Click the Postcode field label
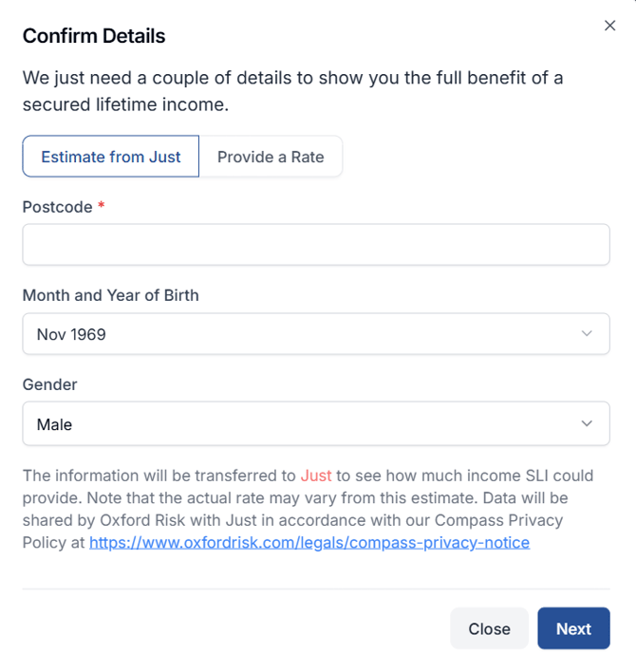Viewport: 636px width, 672px height. tap(57, 206)
